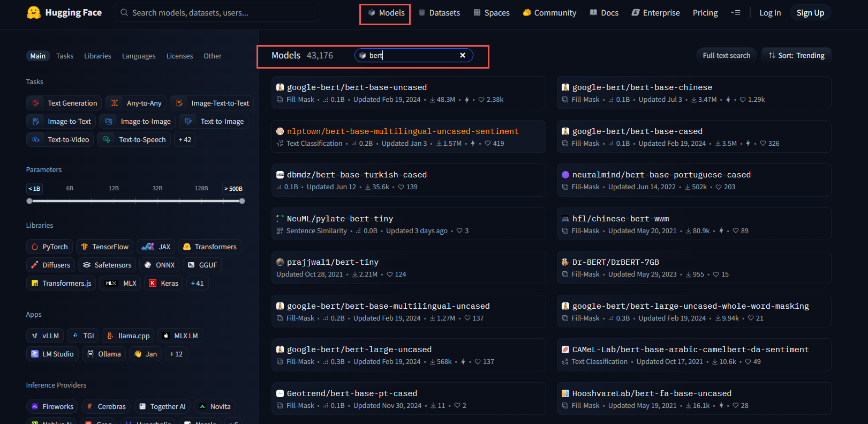
Task: Select the Text Generation task filter
Action: (x=64, y=103)
